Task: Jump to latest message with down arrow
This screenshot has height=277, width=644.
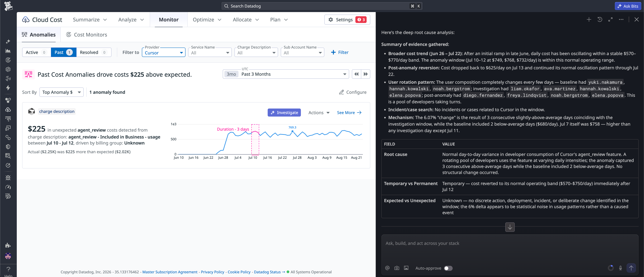Action: point(510,227)
